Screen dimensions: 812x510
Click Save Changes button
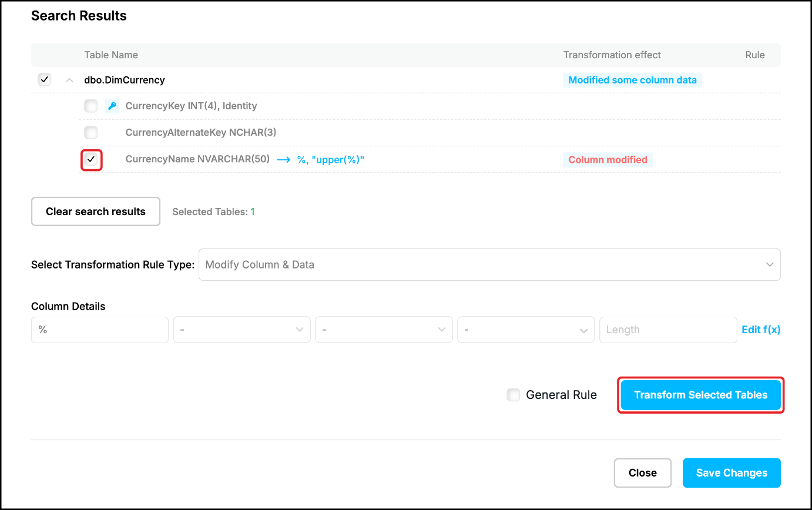coord(732,473)
